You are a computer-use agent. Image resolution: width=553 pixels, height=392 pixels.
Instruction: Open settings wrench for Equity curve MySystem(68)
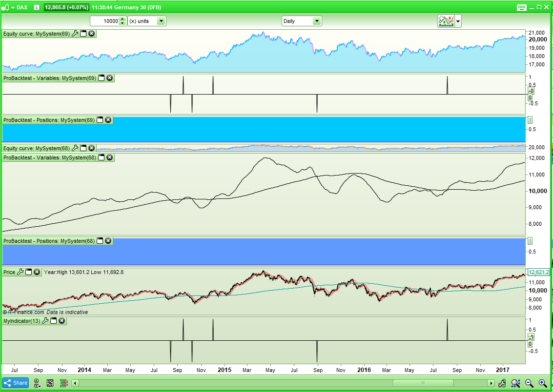75,148
